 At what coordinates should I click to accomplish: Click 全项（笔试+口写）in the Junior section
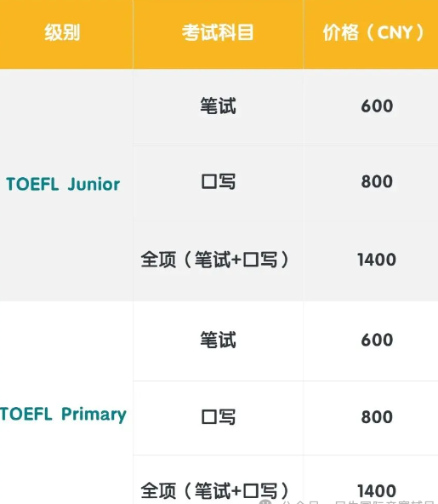pyautogui.click(x=215, y=260)
